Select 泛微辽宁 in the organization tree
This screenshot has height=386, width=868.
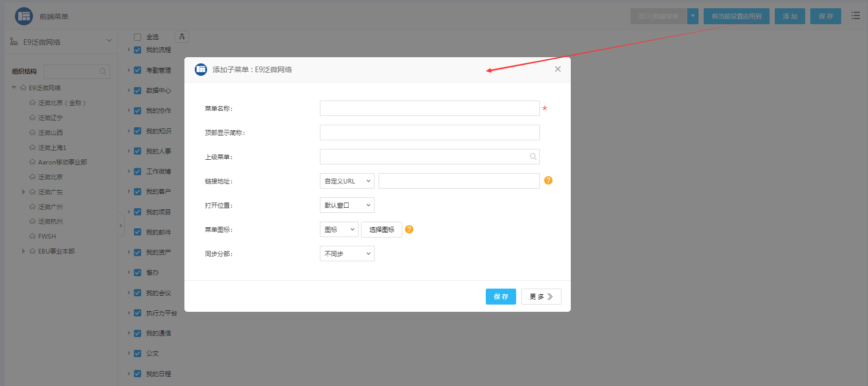50,118
